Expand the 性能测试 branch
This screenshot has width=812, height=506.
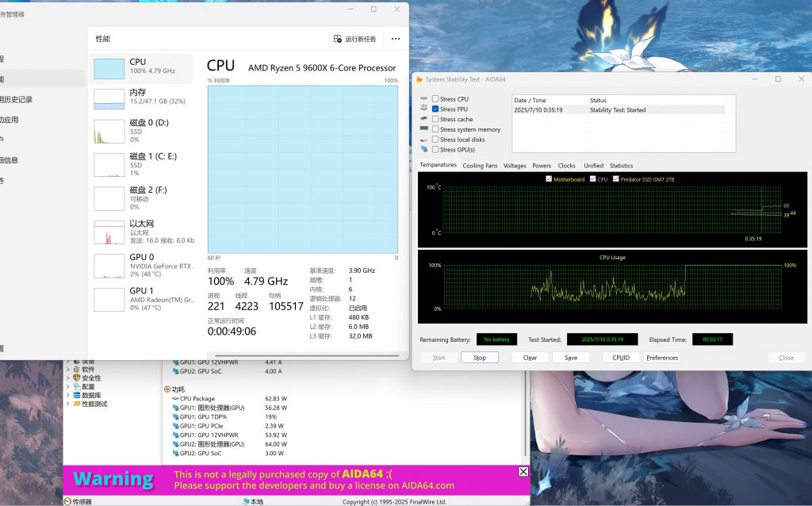click(68, 404)
